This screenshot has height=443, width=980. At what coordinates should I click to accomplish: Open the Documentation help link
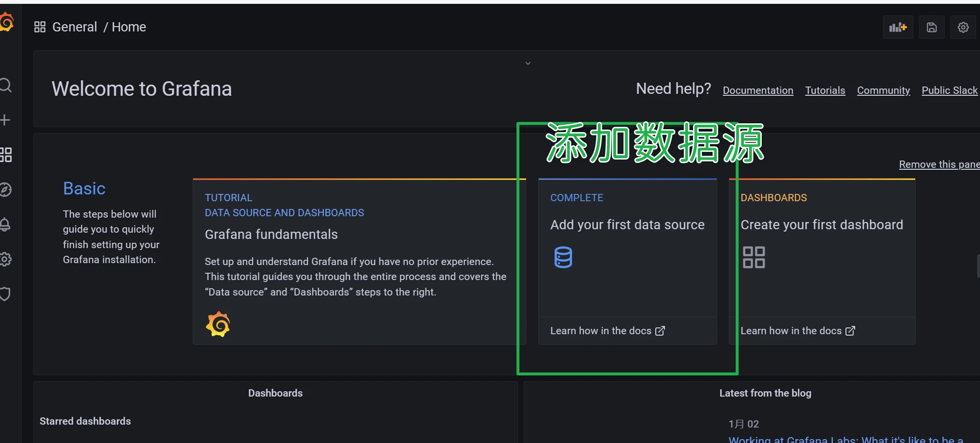click(758, 90)
